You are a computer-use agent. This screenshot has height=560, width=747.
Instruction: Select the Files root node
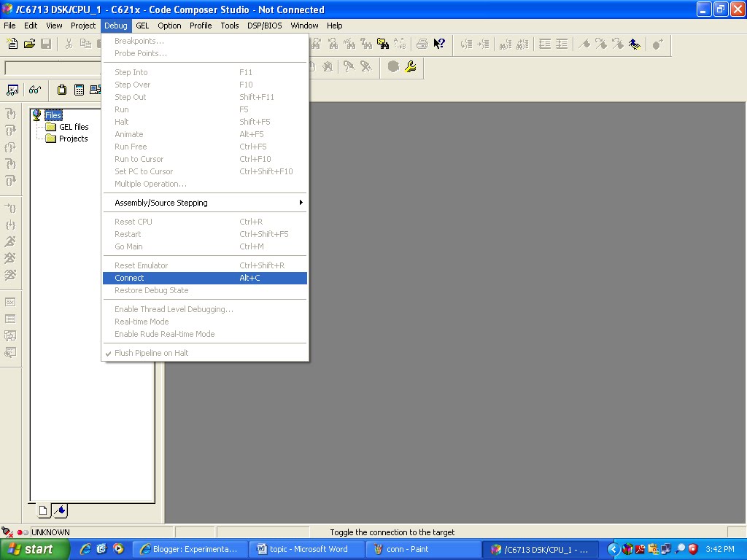coord(53,114)
